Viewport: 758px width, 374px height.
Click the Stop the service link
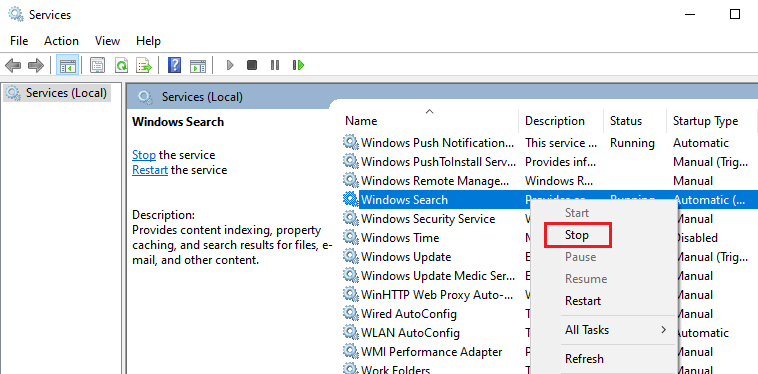[144, 155]
